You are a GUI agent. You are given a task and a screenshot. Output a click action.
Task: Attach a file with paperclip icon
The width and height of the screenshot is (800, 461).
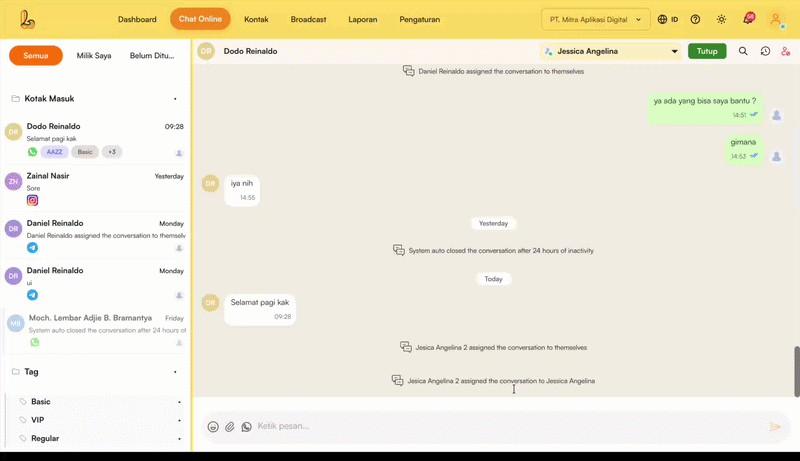tap(230, 427)
